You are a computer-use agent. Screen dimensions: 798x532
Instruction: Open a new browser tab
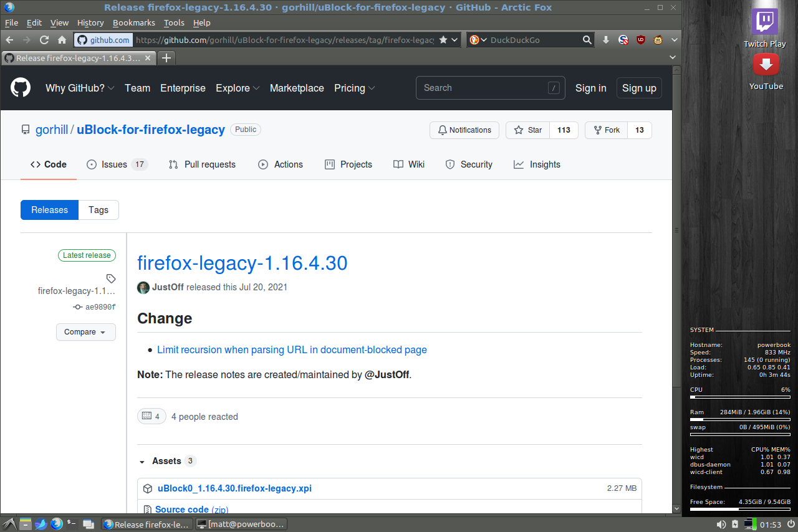(166, 58)
